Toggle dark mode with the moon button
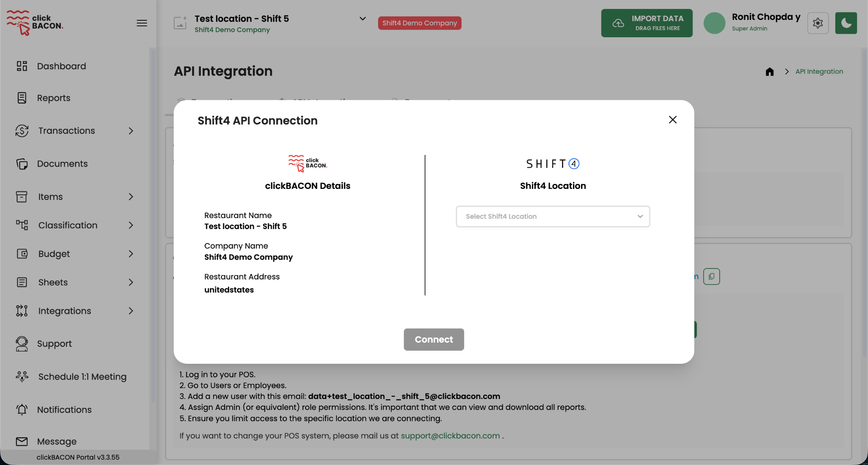Screen dimensions: 868x465 [x=846, y=23]
